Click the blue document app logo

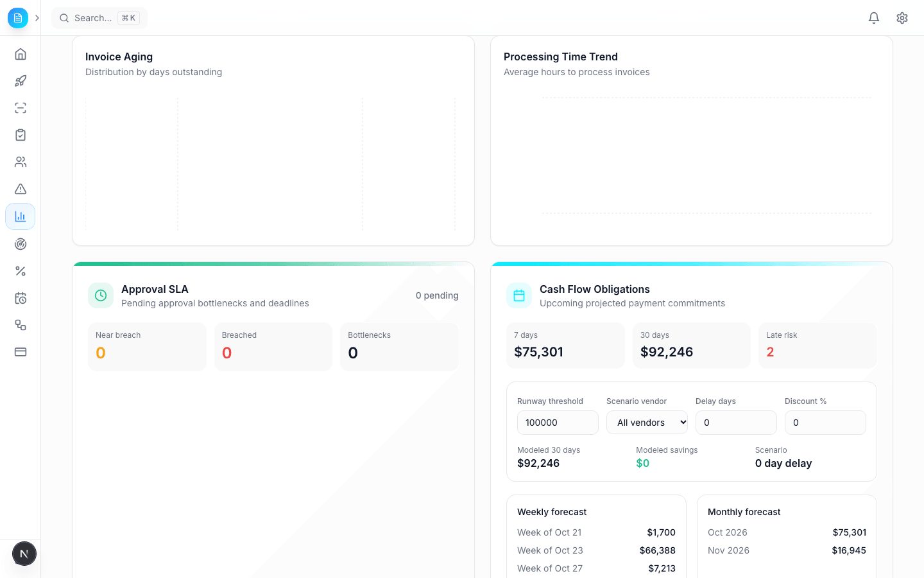coord(18,18)
